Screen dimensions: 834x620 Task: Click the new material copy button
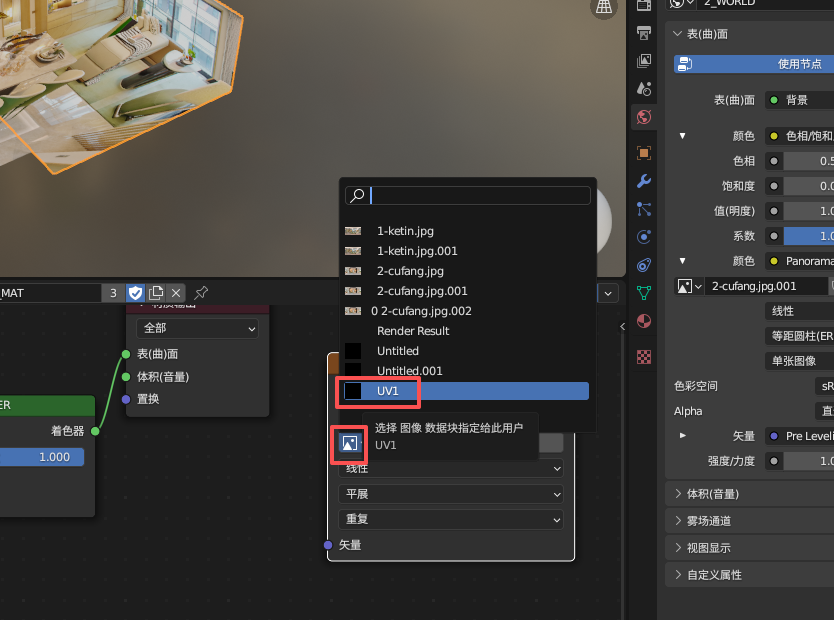coord(156,293)
